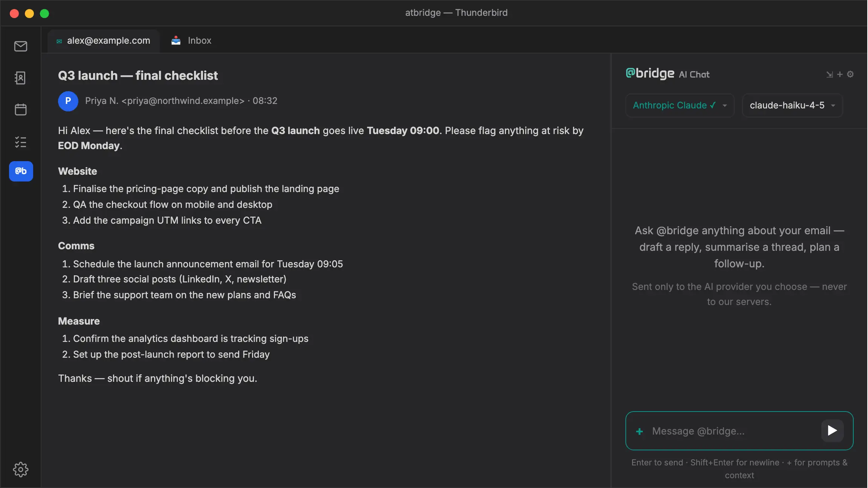
Task: Click 'Draft three social posts' item
Action: point(180,279)
